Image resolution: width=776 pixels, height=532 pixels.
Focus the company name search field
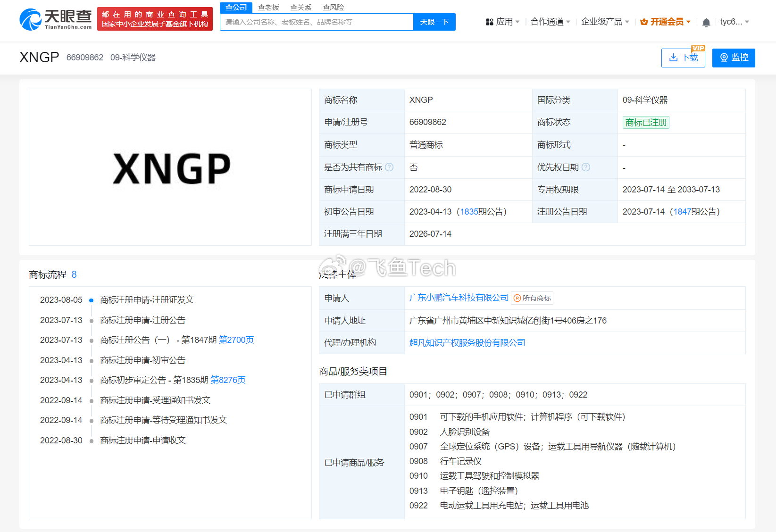click(317, 22)
